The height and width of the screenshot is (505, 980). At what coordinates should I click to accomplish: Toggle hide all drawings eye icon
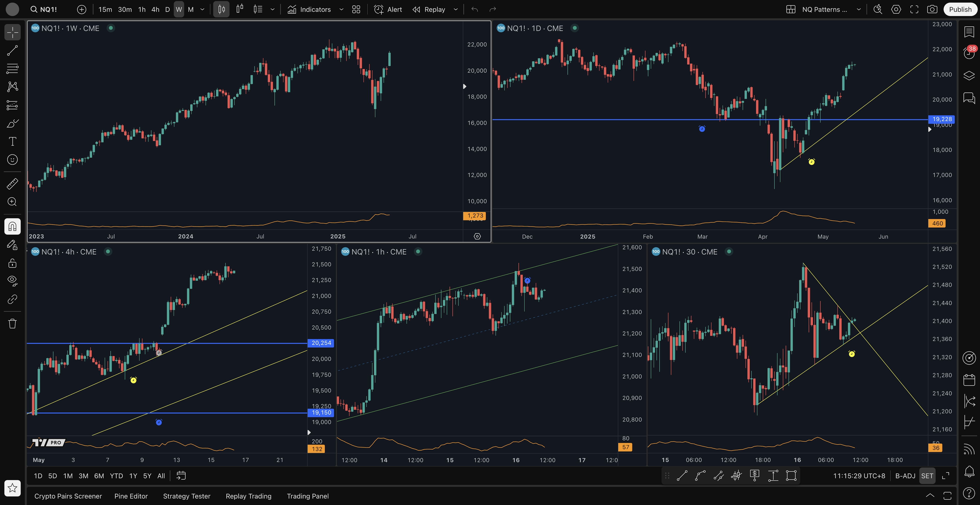[x=12, y=281]
